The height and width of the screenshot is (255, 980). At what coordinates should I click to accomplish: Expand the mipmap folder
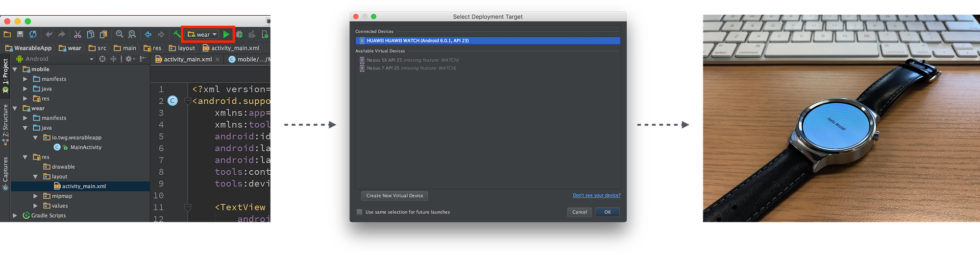pyautogui.click(x=35, y=196)
